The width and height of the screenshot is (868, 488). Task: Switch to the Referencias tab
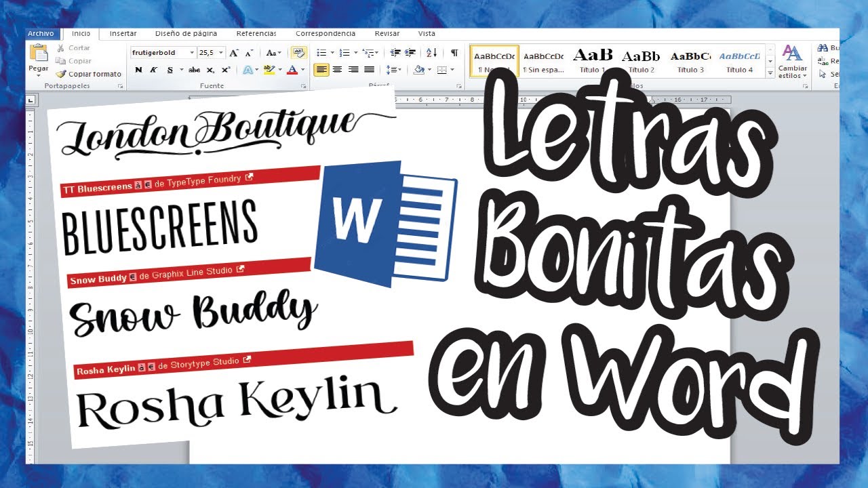pyautogui.click(x=256, y=33)
